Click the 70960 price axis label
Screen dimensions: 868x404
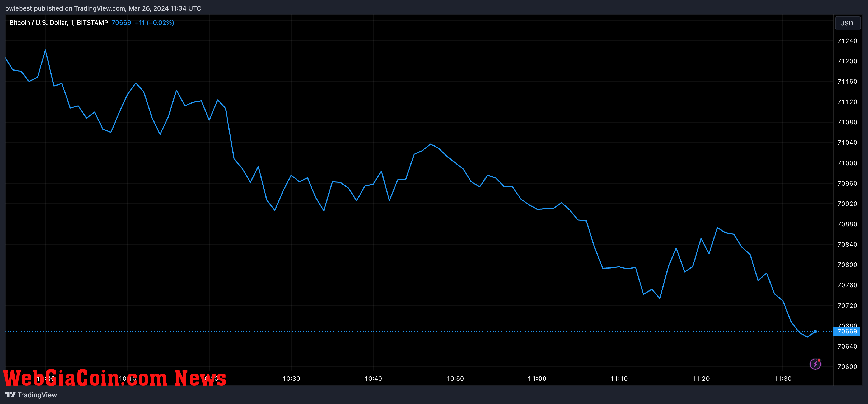coord(847,183)
